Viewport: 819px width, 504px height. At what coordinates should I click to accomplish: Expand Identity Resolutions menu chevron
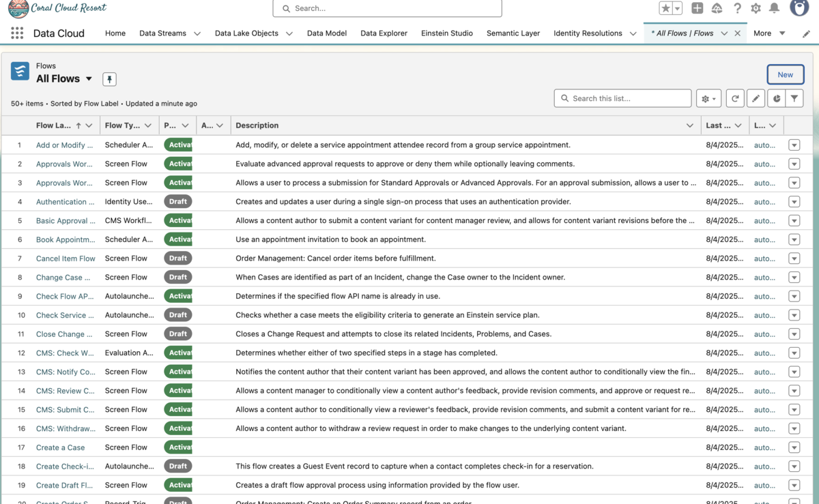tap(633, 33)
